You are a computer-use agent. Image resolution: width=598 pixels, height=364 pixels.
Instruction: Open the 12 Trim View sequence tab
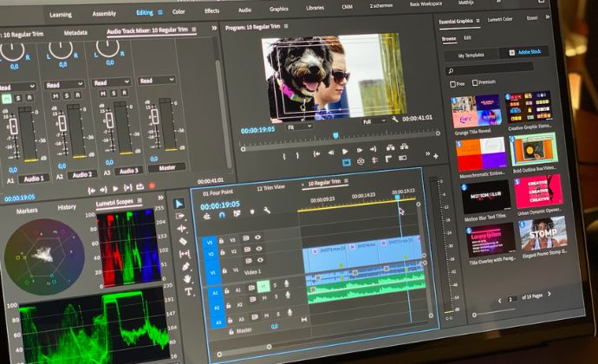[270, 187]
